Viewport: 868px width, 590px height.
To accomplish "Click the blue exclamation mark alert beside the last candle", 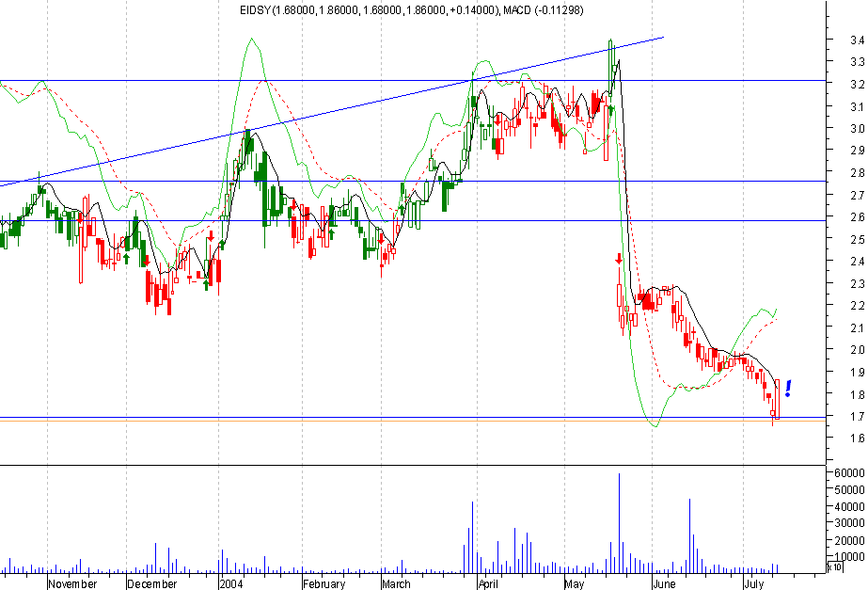I will point(788,389).
